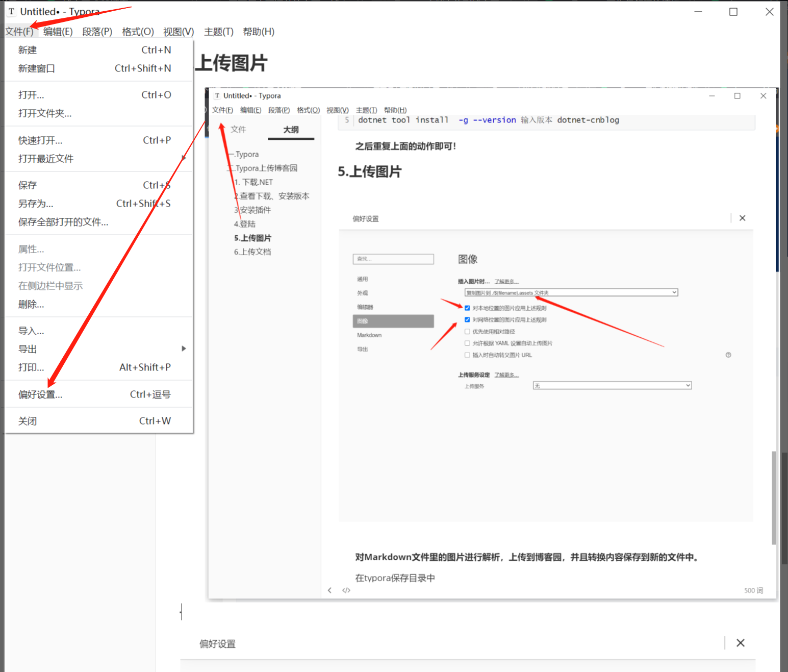788x672 pixels.
Task: Select the highlighted 图像 preferences category
Action: (393, 321)
